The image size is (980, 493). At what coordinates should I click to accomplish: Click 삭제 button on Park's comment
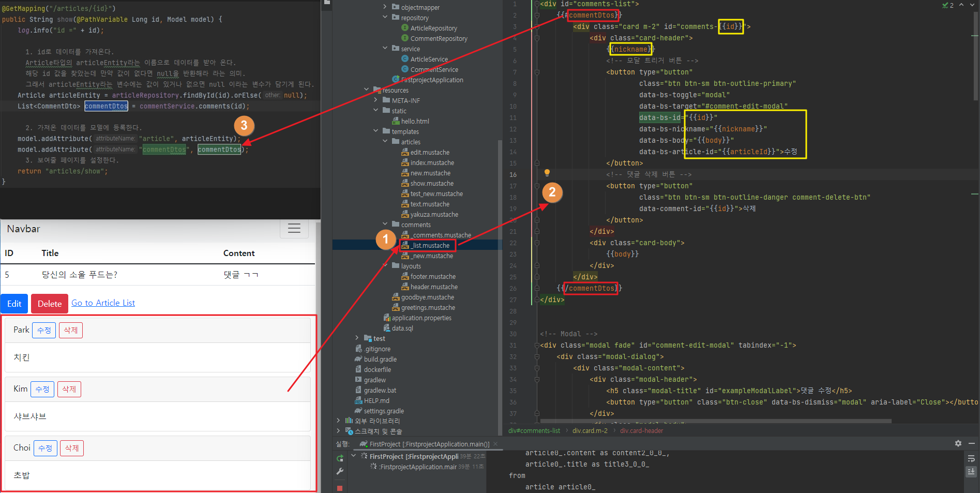(71, 330)
